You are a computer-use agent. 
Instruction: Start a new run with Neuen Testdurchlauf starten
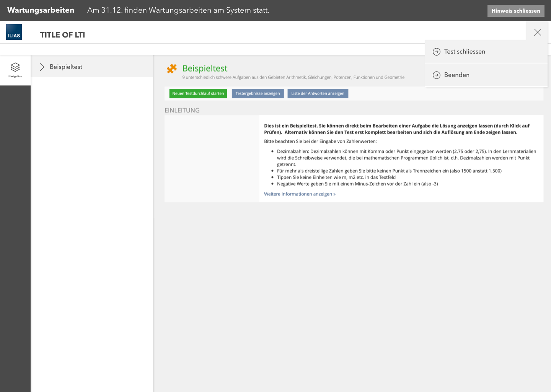pos(198,93)
